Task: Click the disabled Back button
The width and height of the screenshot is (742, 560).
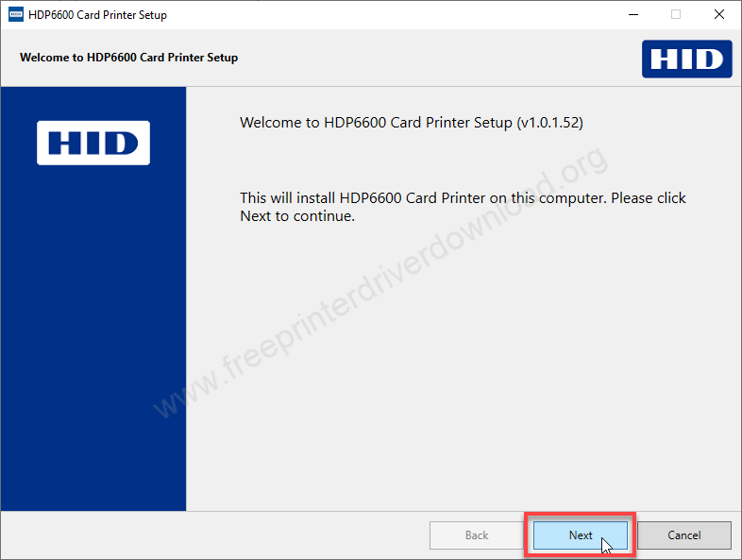Action: (x=477, y=535)
